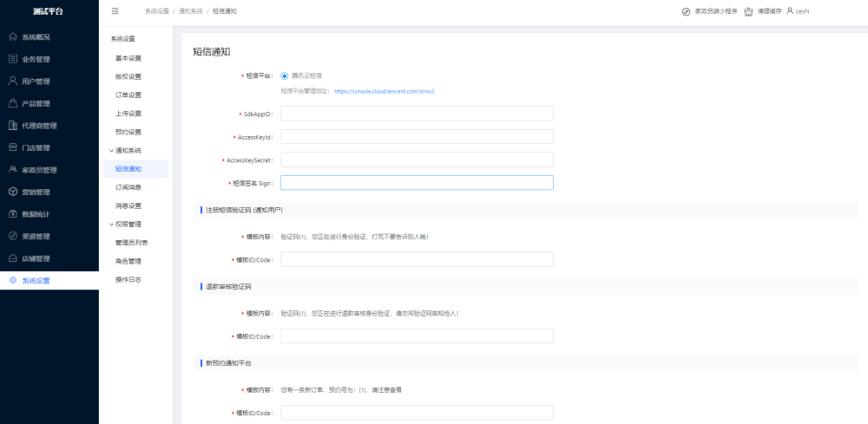Collapse the 权限管理 submenu chevron

[111, 224]
